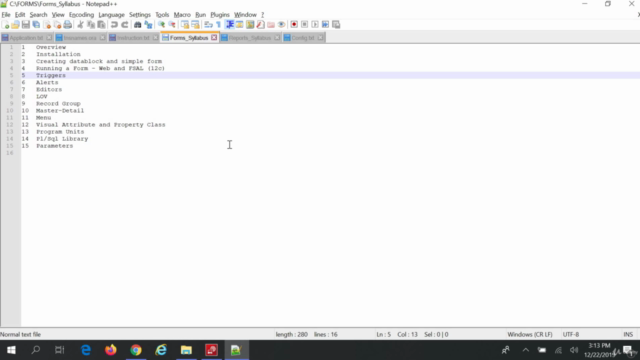
Task: Toggle file monitoring eye icon
Action: click(281, 24)
